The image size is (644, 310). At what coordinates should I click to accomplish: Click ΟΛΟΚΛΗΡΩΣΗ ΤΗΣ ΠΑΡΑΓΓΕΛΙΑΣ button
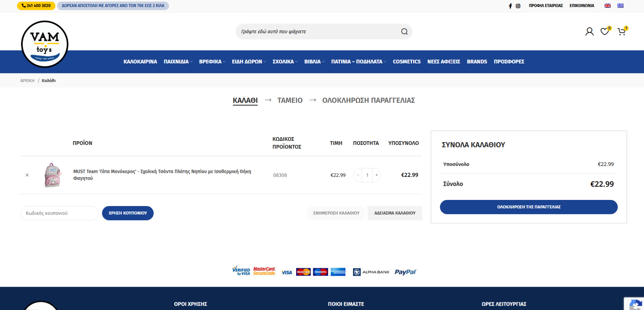click(529, 207)
